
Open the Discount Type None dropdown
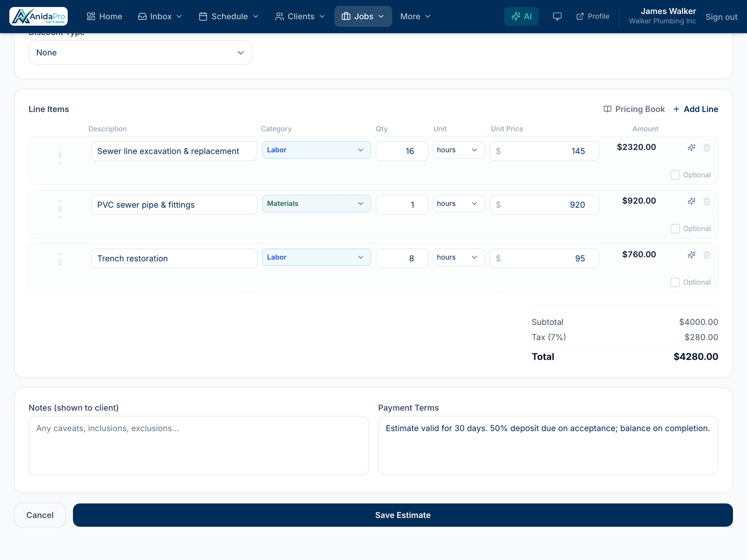click(140, 52)
